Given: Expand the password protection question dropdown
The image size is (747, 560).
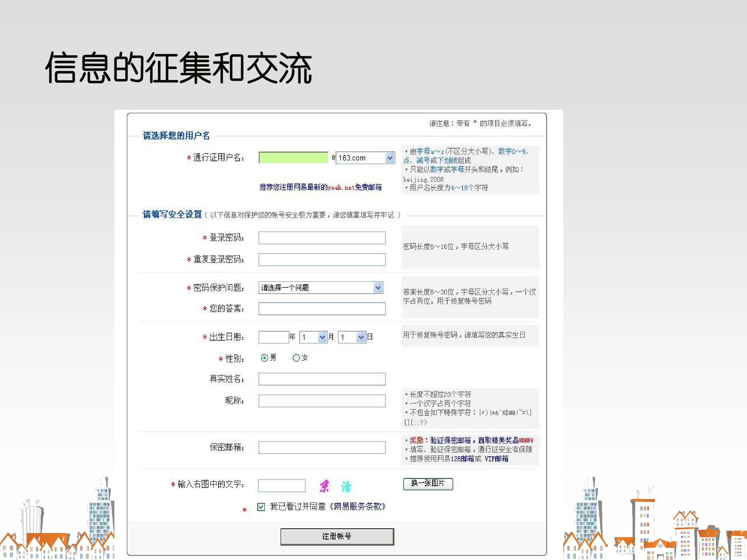Looking at the screenshot, I should (378, 288).
